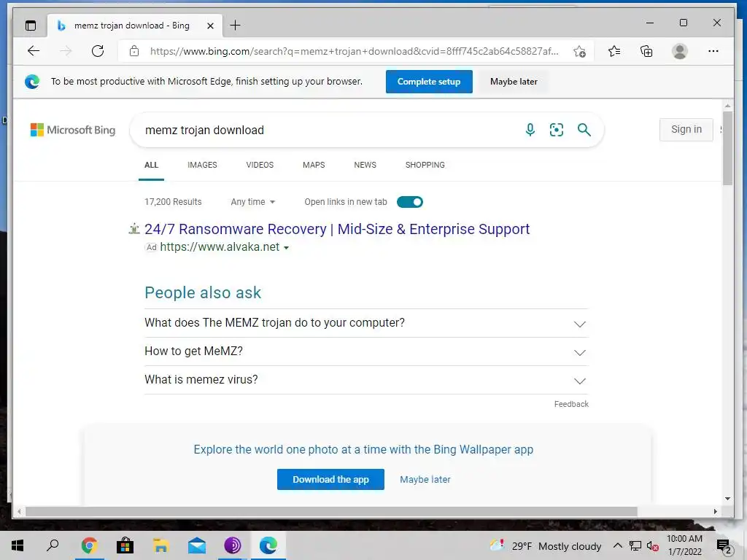Open the Favorites list icon
The width and height of the screenshot is (747, 560).
click(614, 51)
